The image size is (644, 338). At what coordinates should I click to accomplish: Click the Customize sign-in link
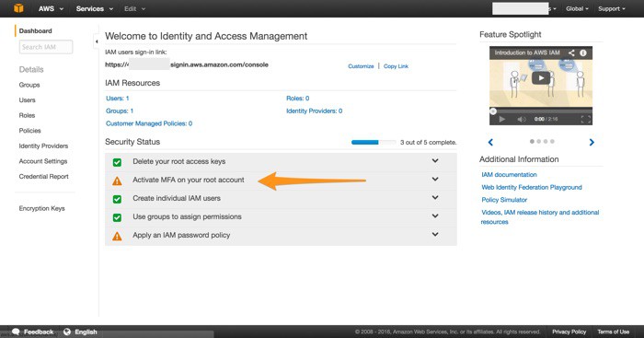361,66
